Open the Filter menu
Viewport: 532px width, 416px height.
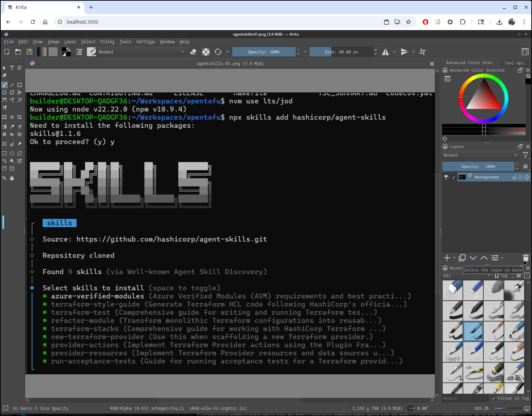107,42
